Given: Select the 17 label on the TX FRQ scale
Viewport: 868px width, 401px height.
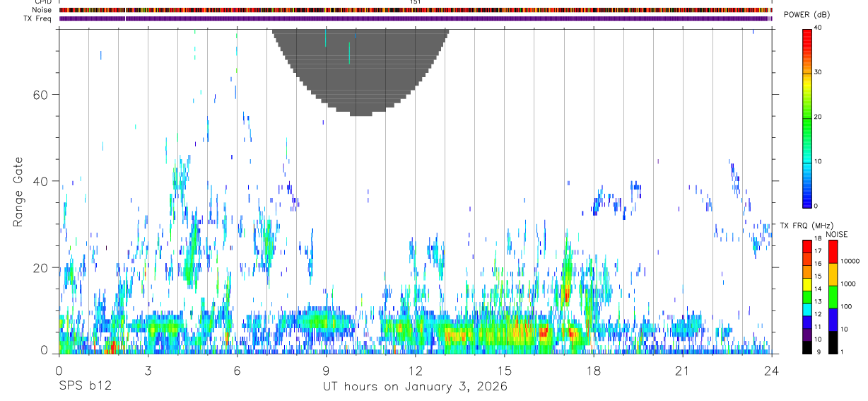Looking at the screenshot, I should point(818,251).
